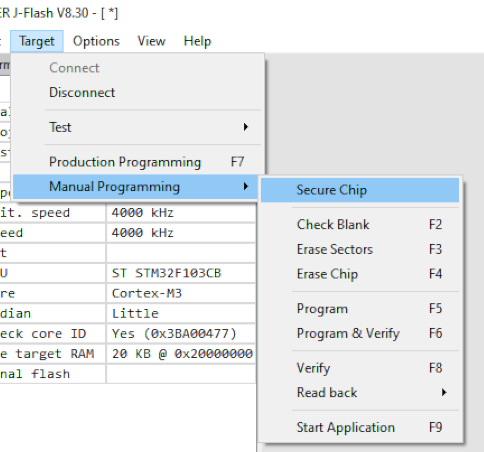The width and height of the screenshot is (484, 452).
Task: Click the core ID label cell
Action: pyautogui.click(x=52, y=334)
